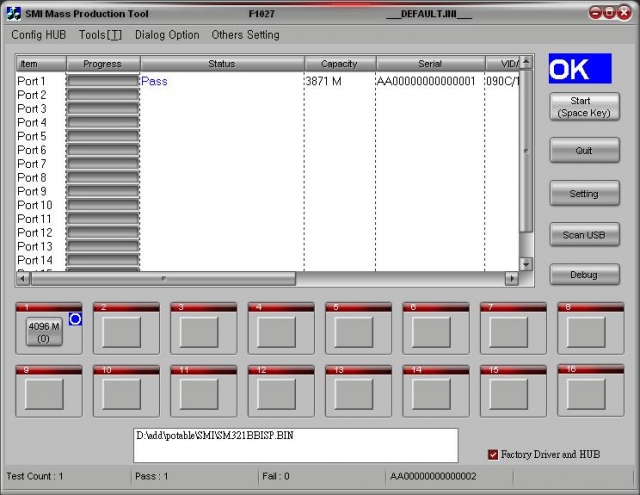This screenshot has width=640, height=495.
Task: Select port slot 9 box
Action: click(44, 395)
